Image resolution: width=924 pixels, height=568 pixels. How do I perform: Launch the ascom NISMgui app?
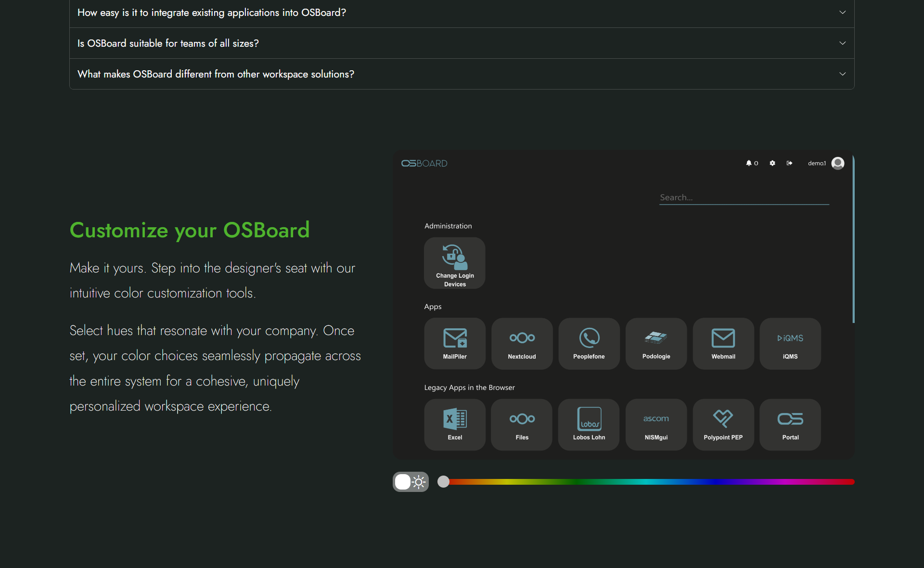(655, 424)
